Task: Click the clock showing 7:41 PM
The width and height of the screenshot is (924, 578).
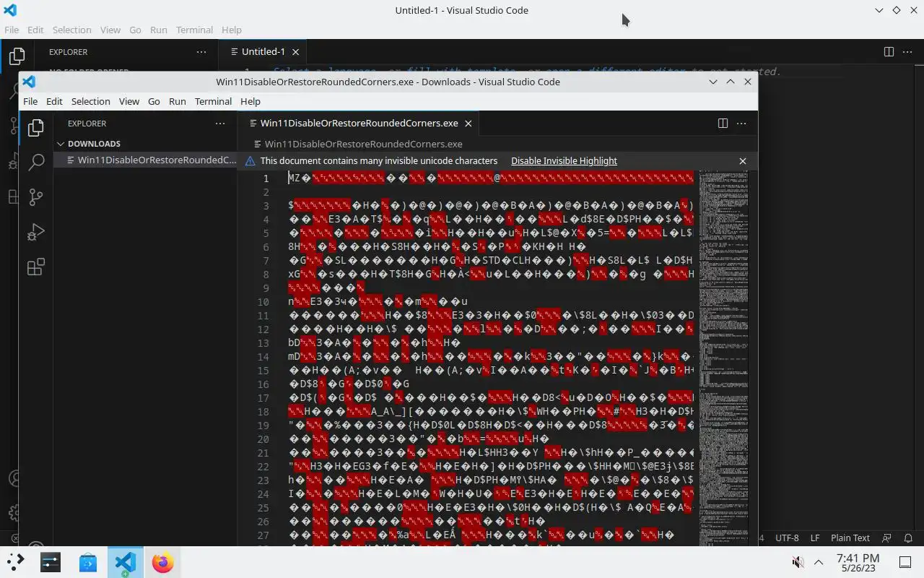Action: [858, 562]
